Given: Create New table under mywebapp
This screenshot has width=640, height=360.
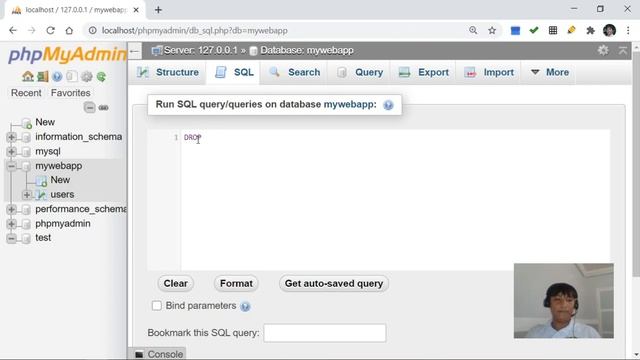Looking at the screenshot, I should [x=60, y=180].
